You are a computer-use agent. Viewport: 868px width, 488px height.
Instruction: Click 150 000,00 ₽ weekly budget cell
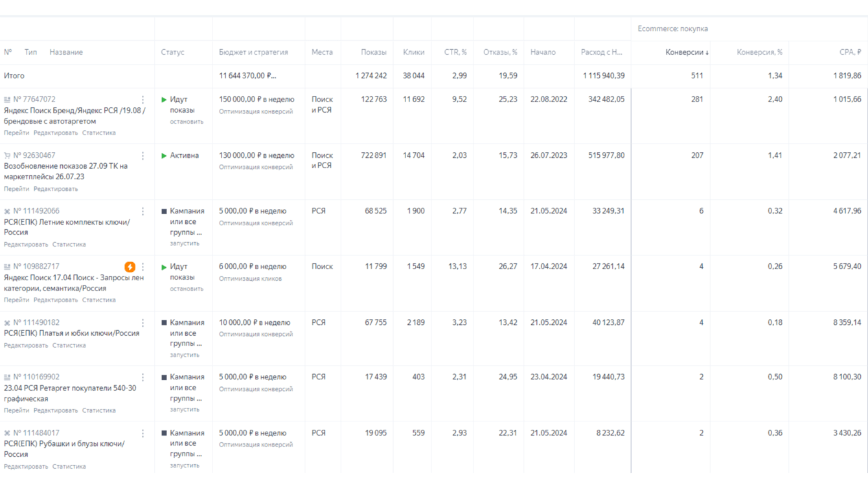257,100
